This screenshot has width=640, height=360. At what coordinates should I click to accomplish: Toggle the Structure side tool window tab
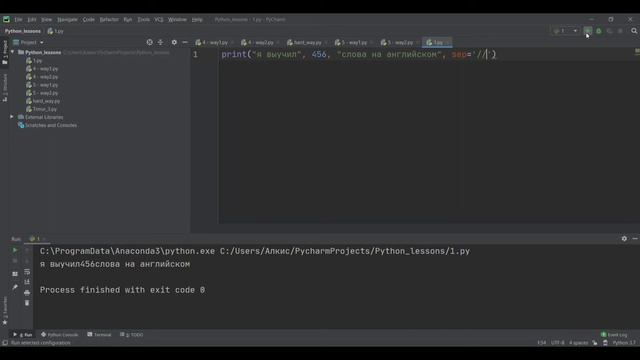5,88
